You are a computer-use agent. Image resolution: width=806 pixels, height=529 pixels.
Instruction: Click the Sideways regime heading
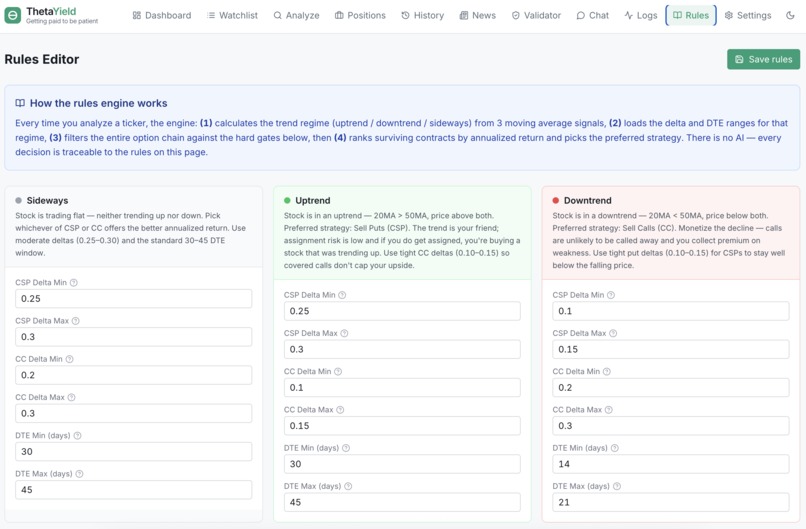pos(47,200)
